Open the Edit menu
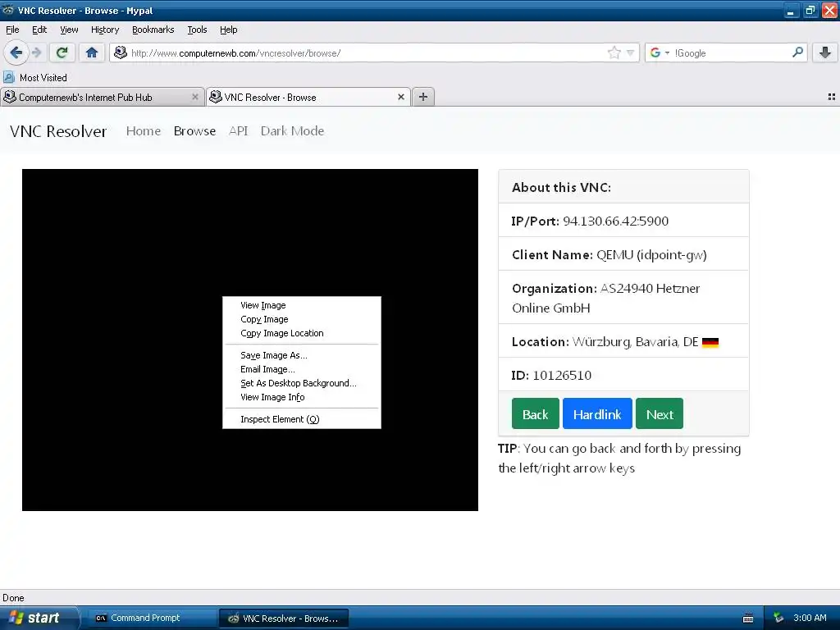 click(39, 30)
